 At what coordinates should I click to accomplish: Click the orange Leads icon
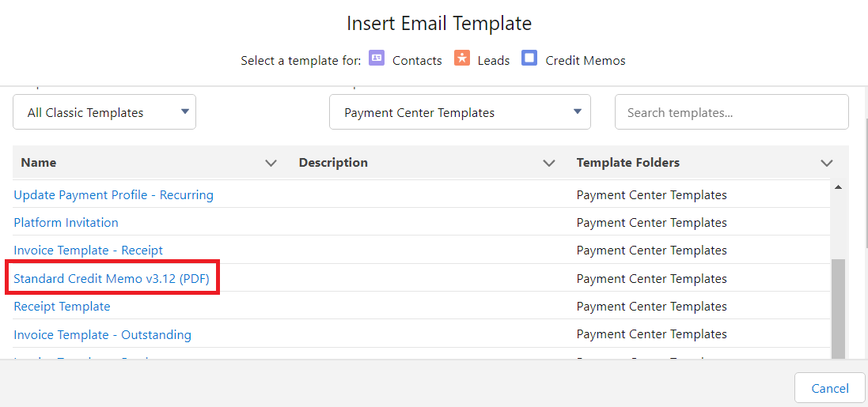[x=462, y=58]
